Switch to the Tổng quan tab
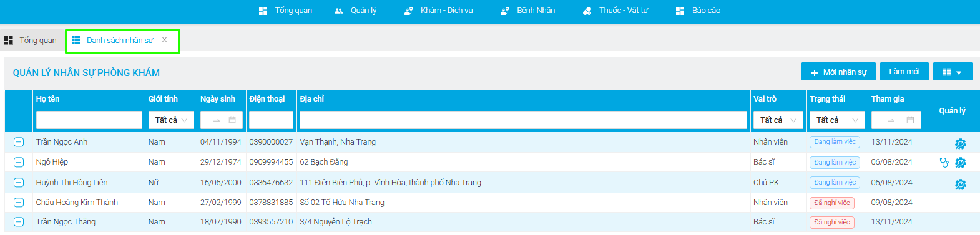Viewport: 980px width, 235px height. (x=31, y=41)
